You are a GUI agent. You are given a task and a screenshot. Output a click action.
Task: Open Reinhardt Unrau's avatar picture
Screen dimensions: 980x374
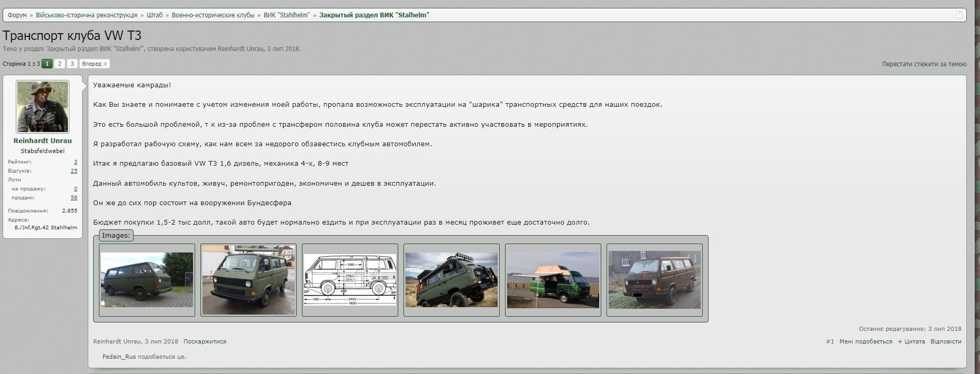click(x=43, y=107)
